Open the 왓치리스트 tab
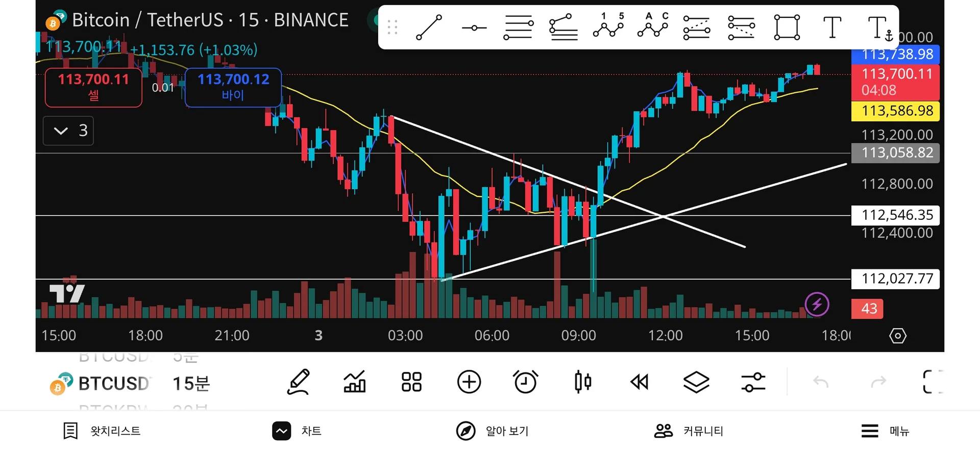 (102, 431)
